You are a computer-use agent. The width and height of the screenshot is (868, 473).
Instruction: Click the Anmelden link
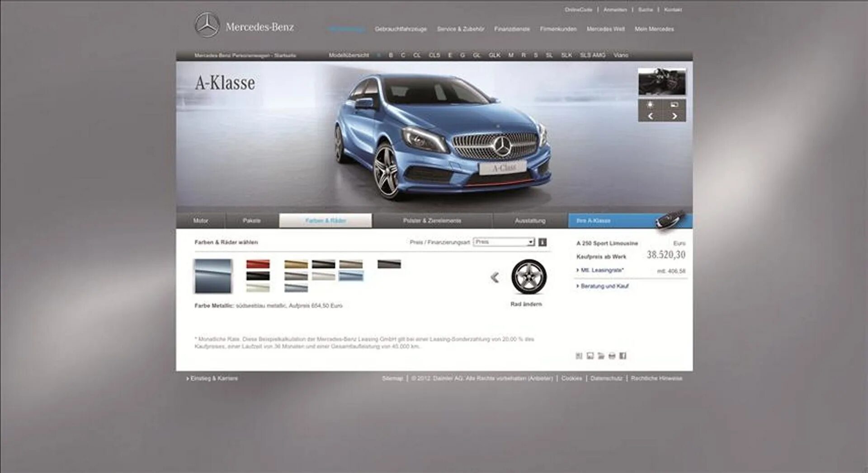pos(615,9)
